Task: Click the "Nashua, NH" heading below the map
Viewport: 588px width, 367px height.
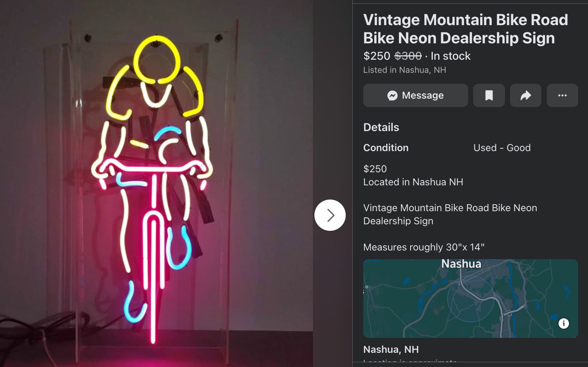Action: (x=391, y=350)
